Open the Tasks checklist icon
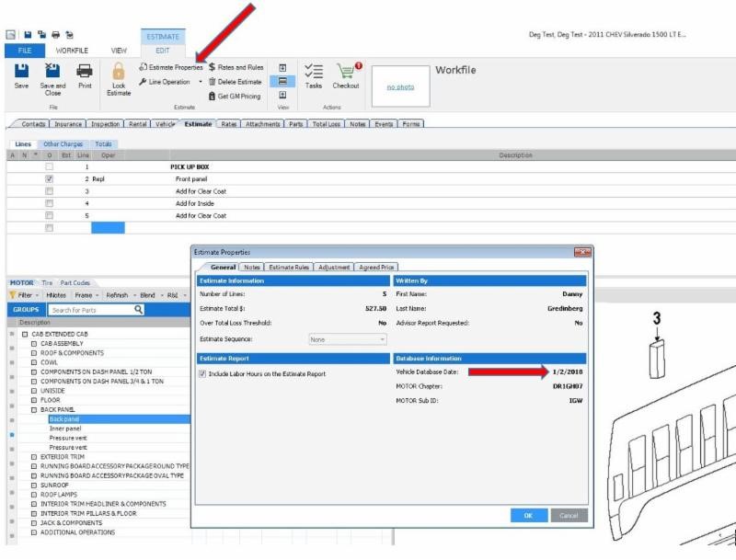This screenshot has width=736, height=560. point(314,72)
